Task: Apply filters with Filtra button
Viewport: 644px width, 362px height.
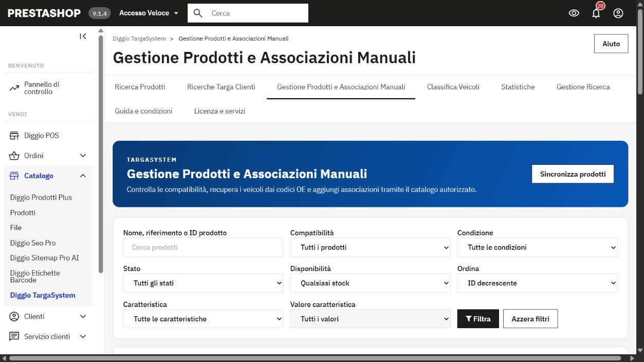Action: [478, 319]
